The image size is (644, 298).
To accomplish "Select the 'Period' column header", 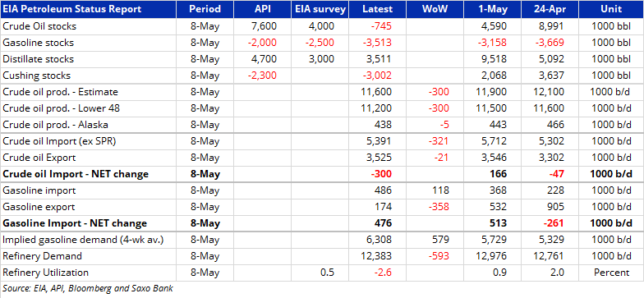I will click(205, 10).
